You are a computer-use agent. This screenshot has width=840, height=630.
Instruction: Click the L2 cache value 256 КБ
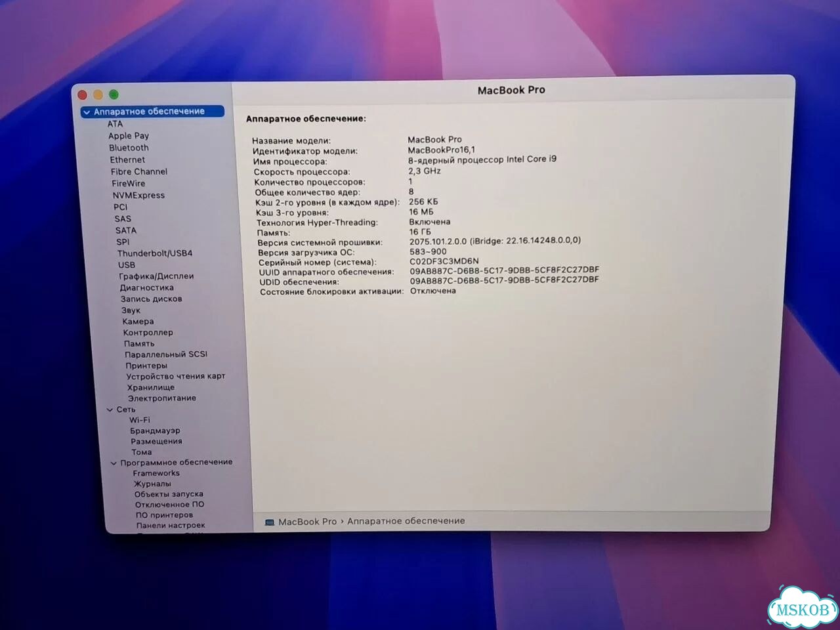[x=423, y=202]
